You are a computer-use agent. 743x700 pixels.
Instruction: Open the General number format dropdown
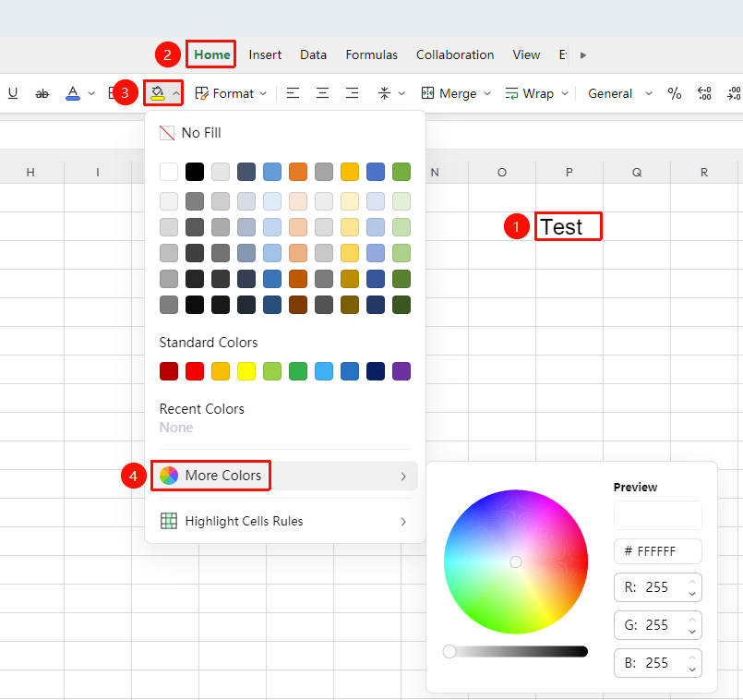[620, 93]
